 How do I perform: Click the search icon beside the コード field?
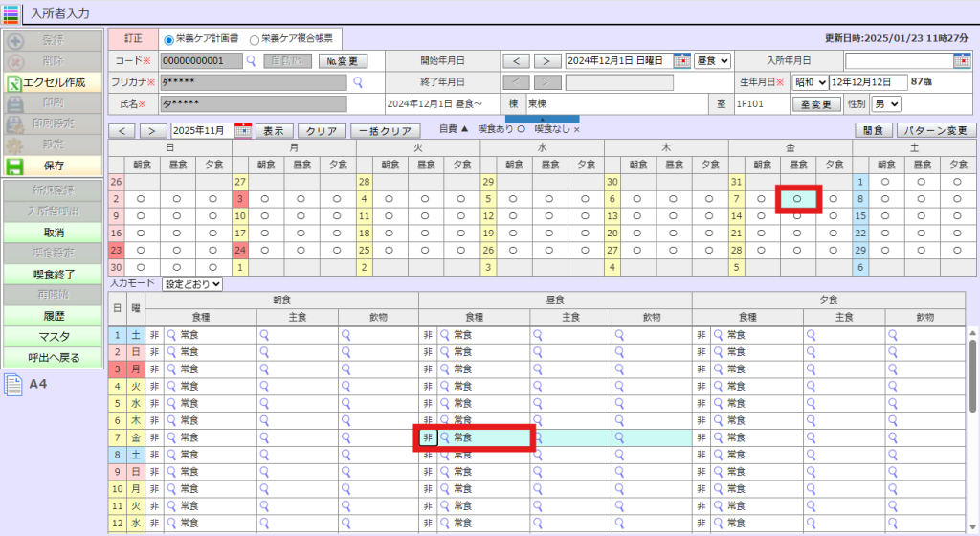point(252,60)
